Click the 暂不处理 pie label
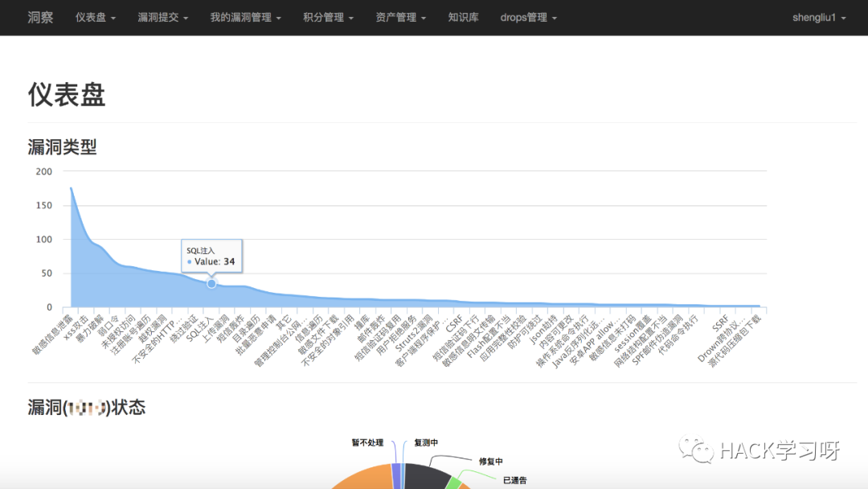Screen dimensions: 868x489 [x=367, y=442]
